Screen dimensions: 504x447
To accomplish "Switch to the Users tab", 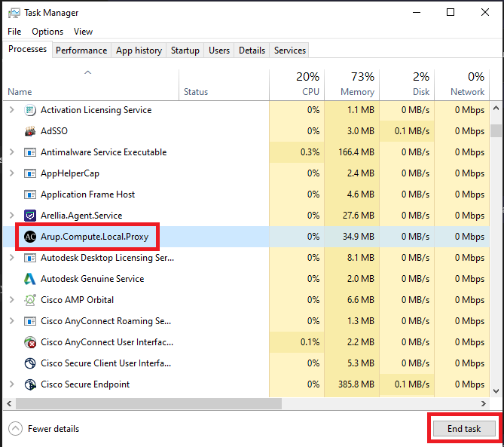I will click(219, 51).
